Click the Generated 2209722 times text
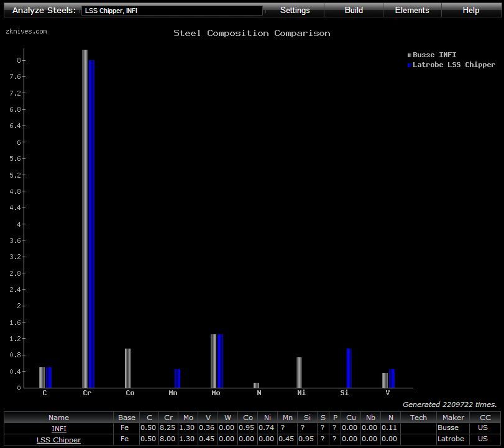This screenshot has width=504, height=448. pyautogui.click(x=450, y=405)
